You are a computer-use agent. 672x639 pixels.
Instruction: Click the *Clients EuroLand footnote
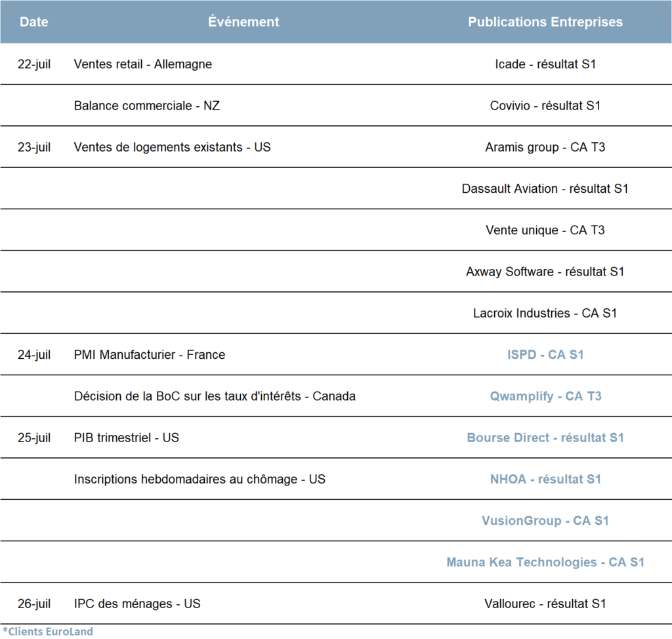(47, 631)
